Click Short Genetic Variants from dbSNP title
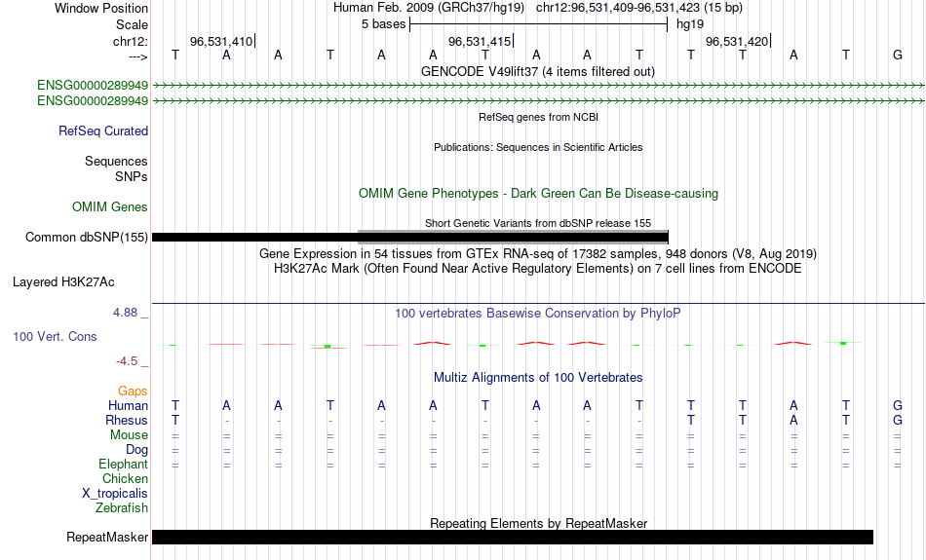The height and width of the screenshot is (560, 926). (538, 223)
